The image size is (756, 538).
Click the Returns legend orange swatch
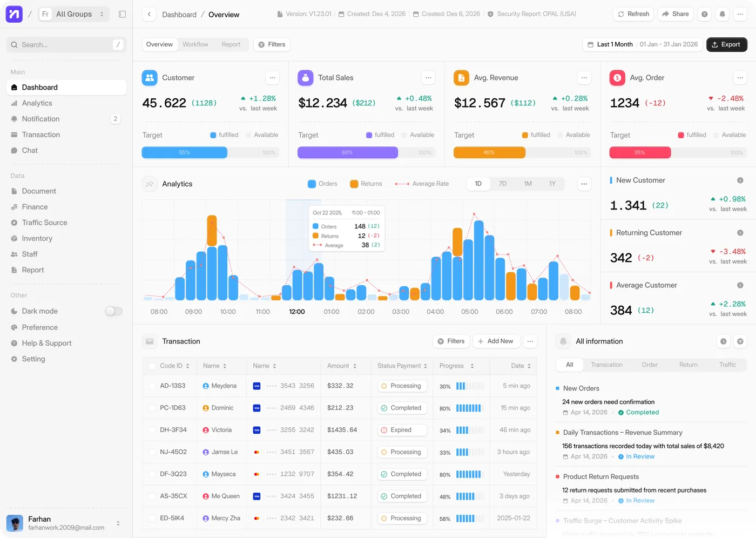click(x=354, y=184)
